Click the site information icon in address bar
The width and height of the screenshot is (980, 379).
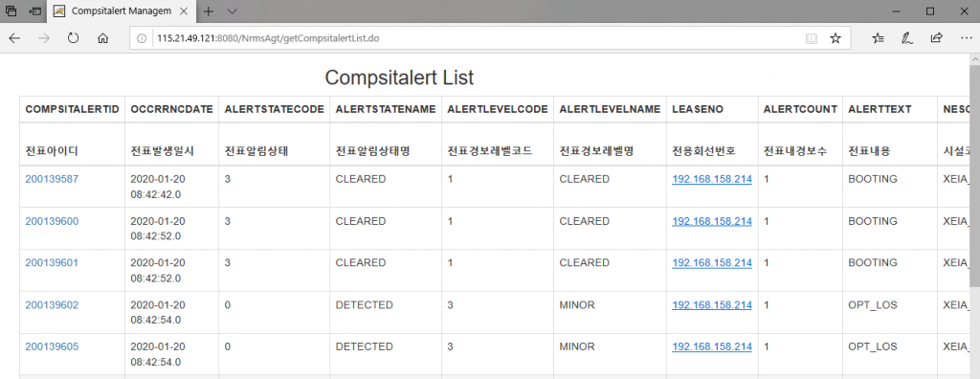click(x=142, y=38)
